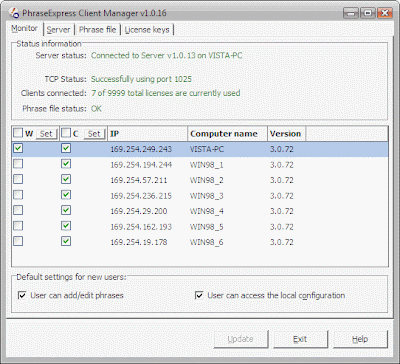
Task: Maximize the Client Manager window
Action: [x=368, y=13]
